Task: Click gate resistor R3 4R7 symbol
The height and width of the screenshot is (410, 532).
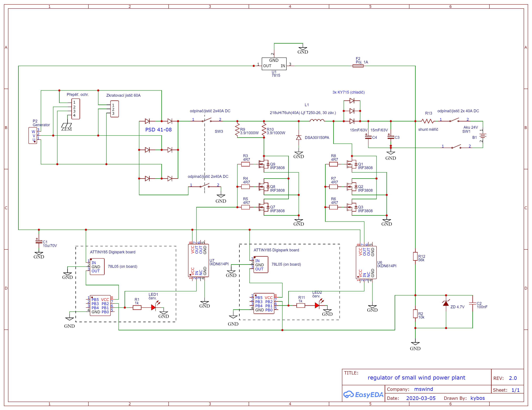Action: point(246,164)
